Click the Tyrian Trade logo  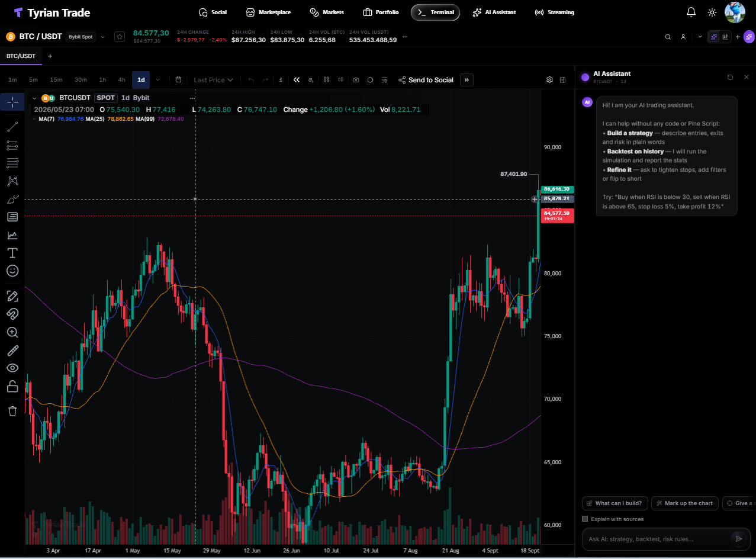point(52,12)
